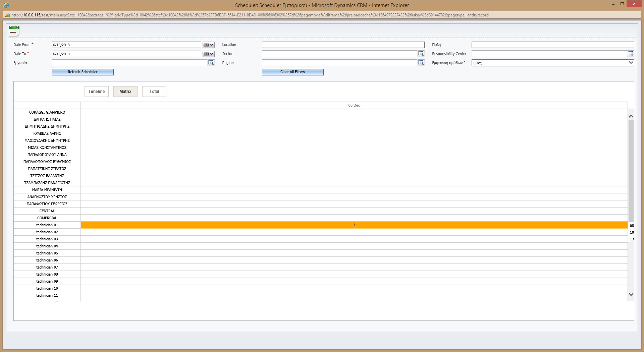Click the 06 Dec column header
The image size is (644, 352).
(x=354, y=105)
